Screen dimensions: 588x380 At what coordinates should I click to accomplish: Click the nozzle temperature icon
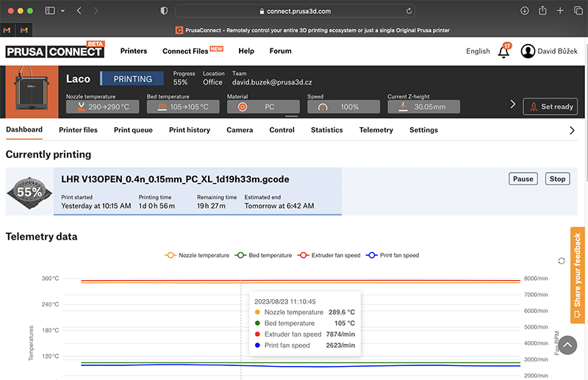pyautogui.click(x=81, y=107)
